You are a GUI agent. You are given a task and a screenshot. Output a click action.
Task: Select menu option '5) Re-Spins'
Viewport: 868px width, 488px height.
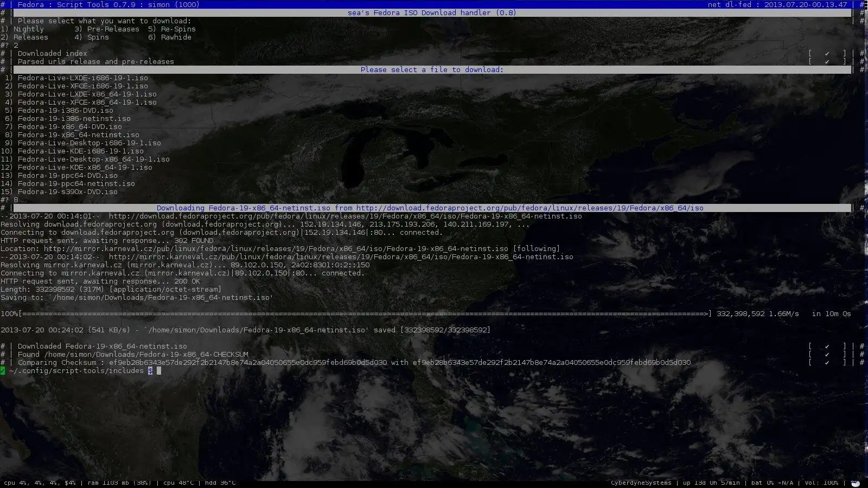[172, 29]
